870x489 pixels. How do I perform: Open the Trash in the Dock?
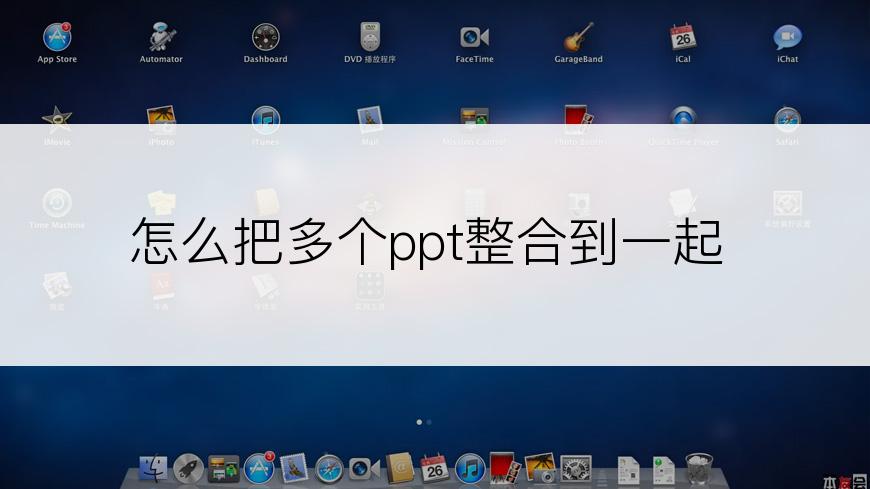699,469
